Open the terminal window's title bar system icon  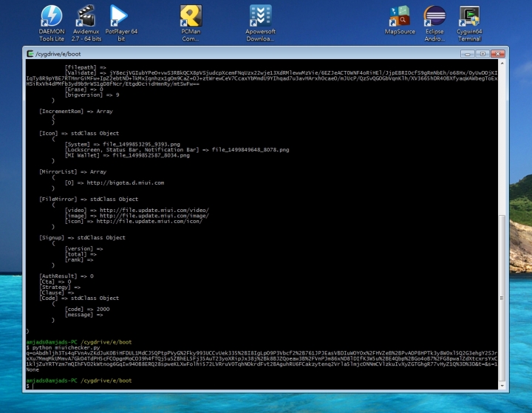[x=30, y=54]
